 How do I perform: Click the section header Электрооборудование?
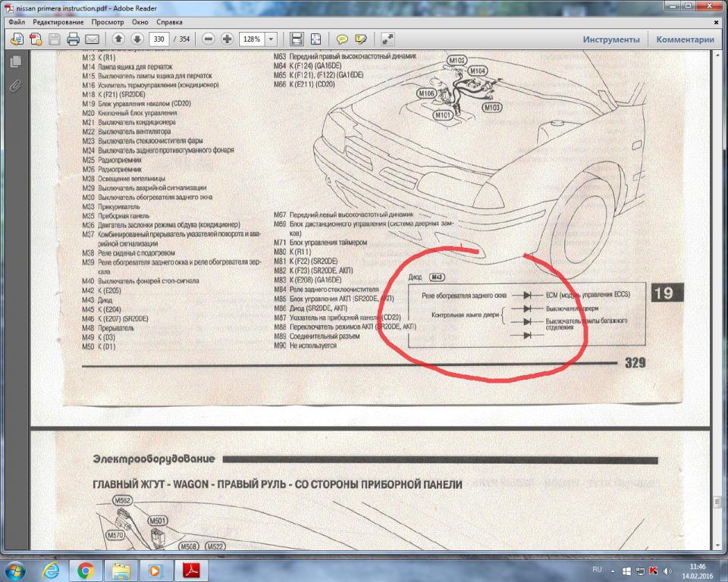(154, 458)
